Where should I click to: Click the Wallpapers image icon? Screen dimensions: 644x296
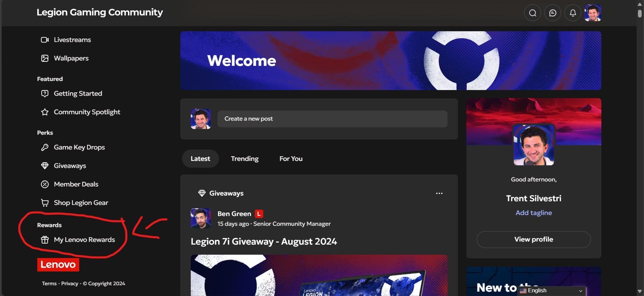coord(45,58)
